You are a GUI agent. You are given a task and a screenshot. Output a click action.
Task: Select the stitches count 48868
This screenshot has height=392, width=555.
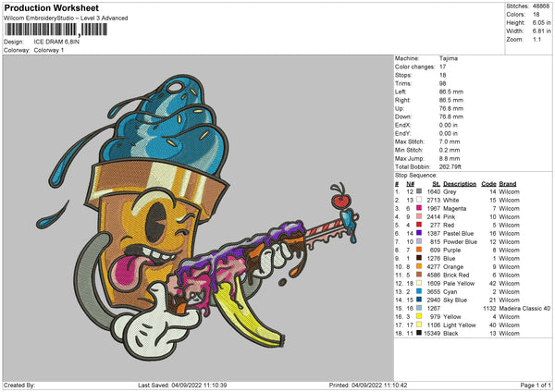[541, 6]
